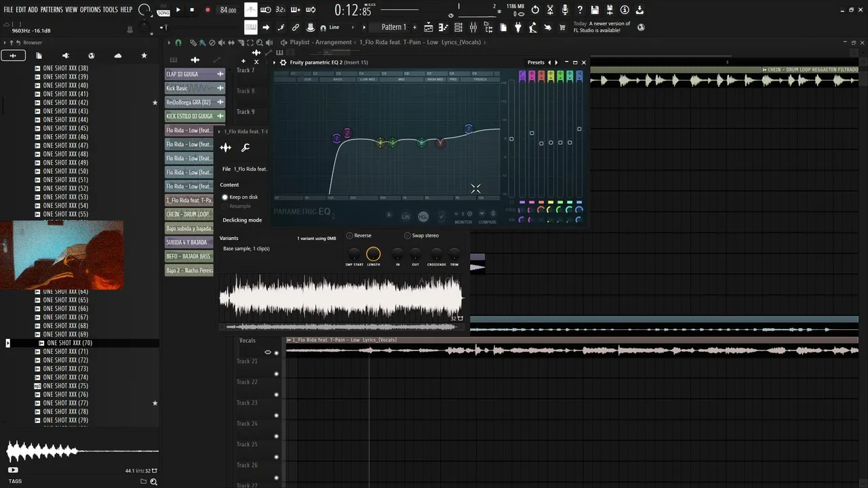
Task: Select the browser files tab icon
Action: [39, 56]
